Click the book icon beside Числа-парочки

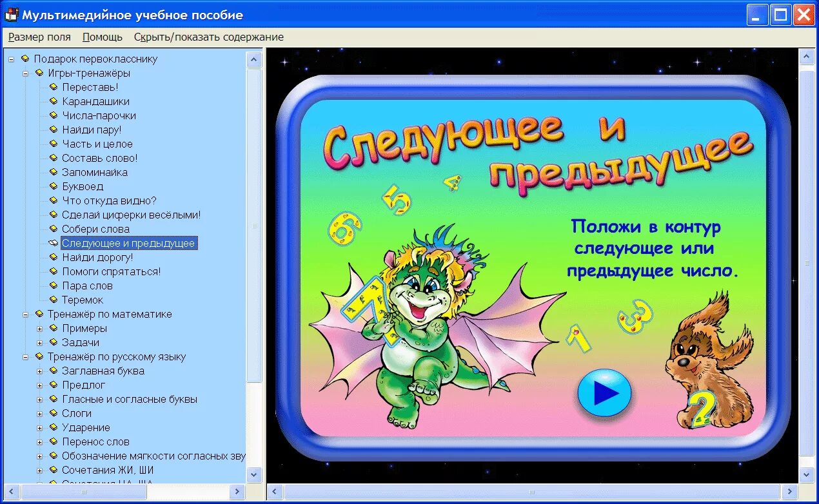(x=54, y=115)
